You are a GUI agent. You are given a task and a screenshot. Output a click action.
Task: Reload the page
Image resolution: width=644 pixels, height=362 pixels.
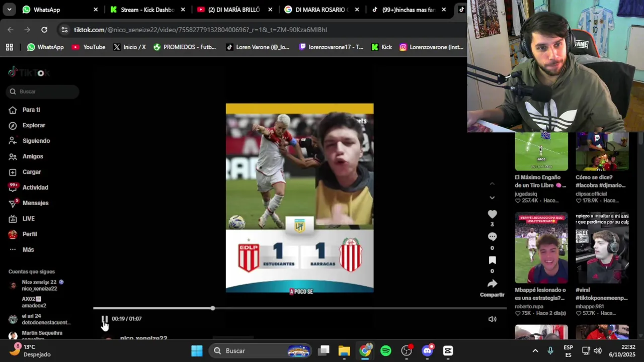pos(44,30)
